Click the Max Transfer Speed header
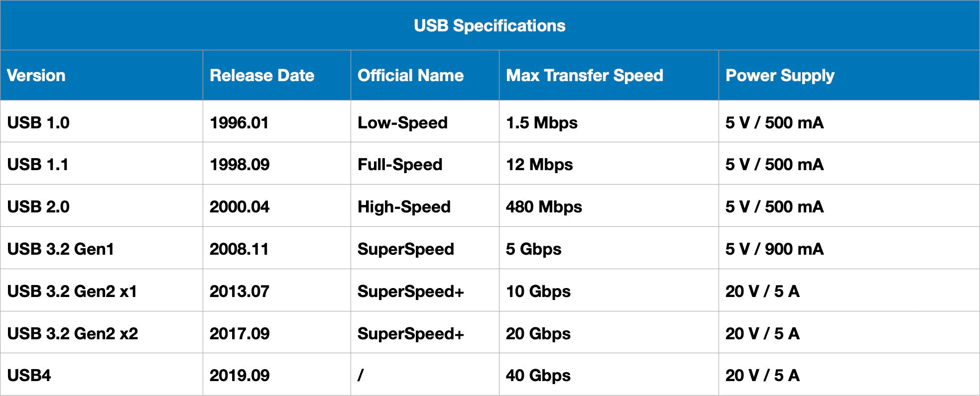Image resolution: width=980 pixels, height=396 pixels. point(585,75)
